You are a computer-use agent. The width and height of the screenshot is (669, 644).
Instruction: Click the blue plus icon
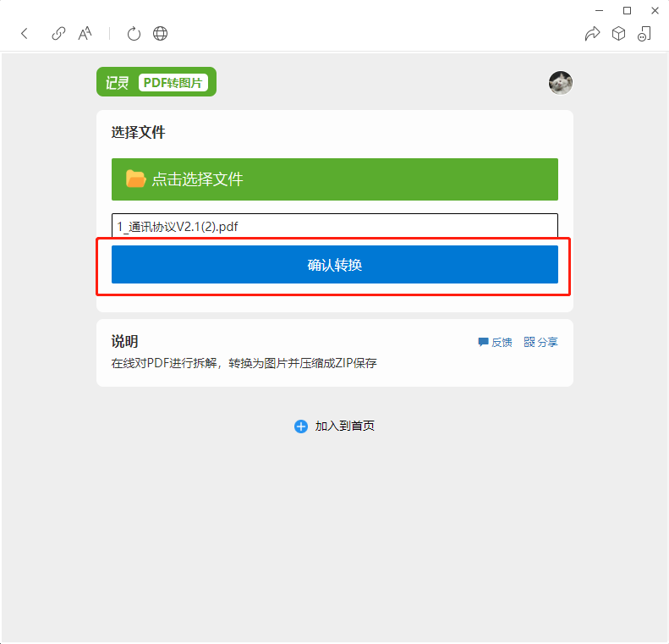click(x=301, y=426)
